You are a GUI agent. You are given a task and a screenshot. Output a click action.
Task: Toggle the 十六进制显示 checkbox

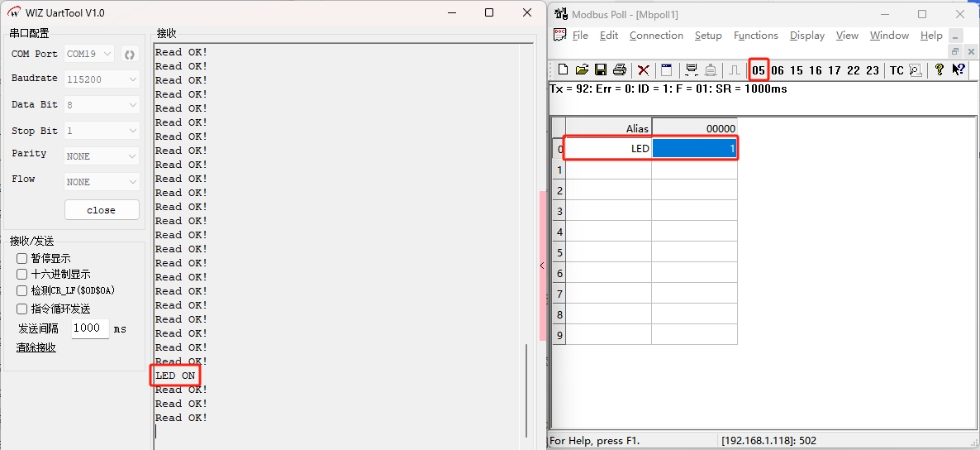[22, 275]
